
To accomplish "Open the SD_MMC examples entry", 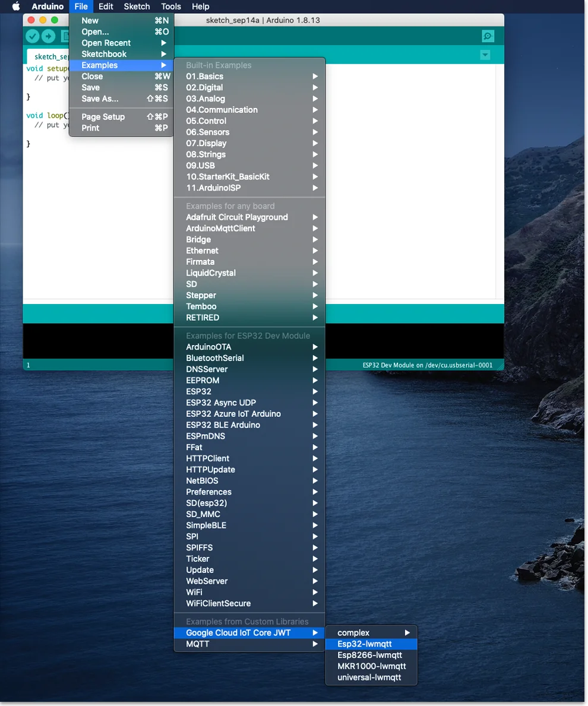I will tap(249, 514).
